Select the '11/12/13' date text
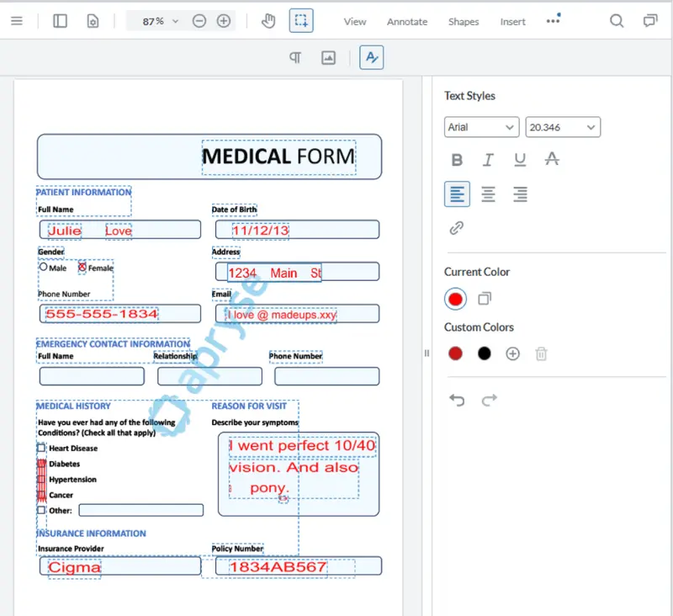This screenshot has width=673, height=616. [x=261, y=231]
